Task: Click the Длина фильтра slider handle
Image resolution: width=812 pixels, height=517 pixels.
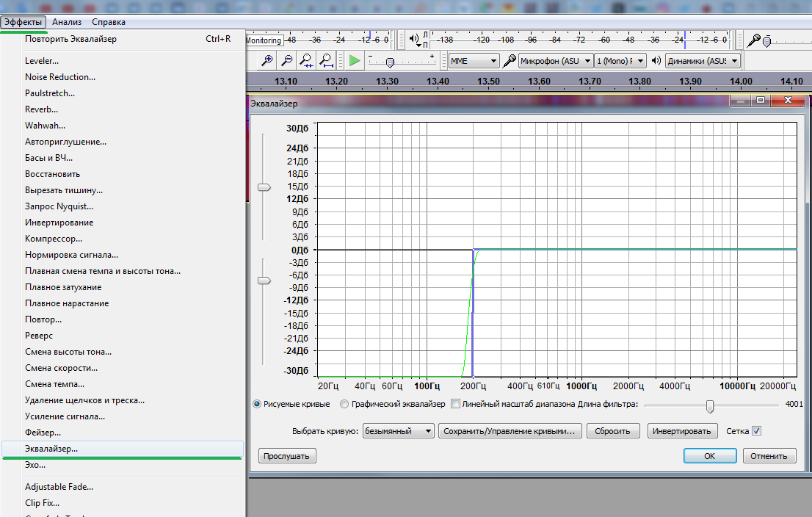Action: pyautogui.click(x=710, y=406)
